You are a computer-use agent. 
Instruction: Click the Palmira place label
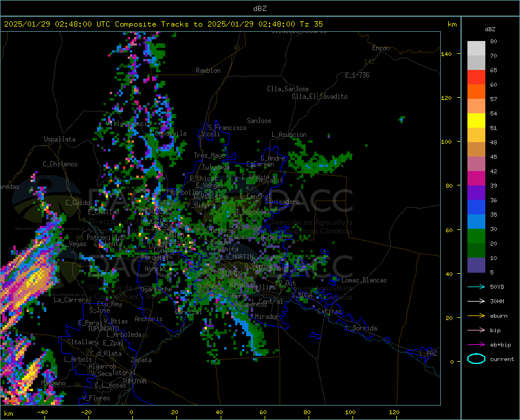pyautogui.click(x=226, y=248)
